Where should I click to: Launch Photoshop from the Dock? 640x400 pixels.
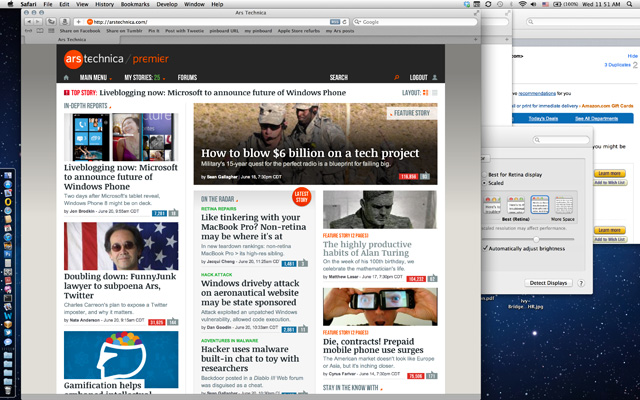click(8, 253)
